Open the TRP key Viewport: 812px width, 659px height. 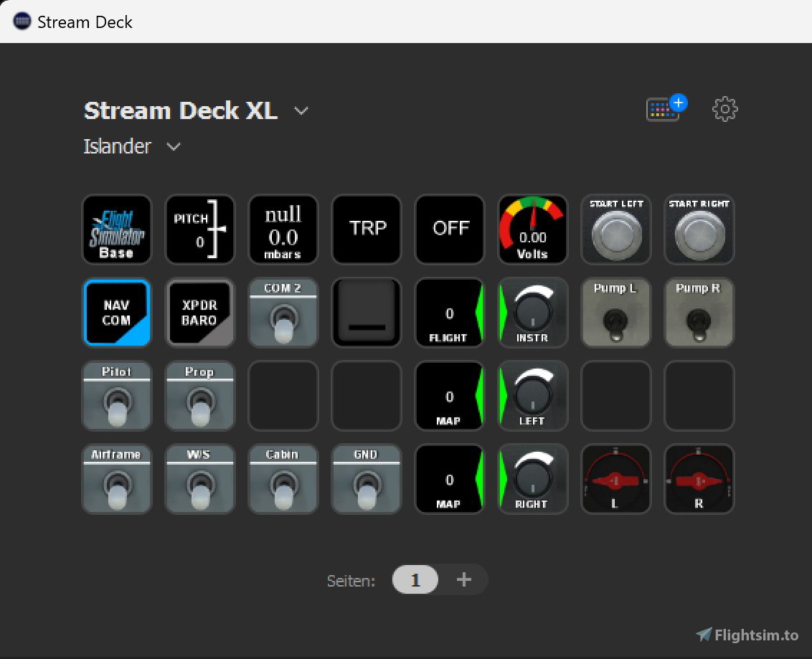pos(367,229)
